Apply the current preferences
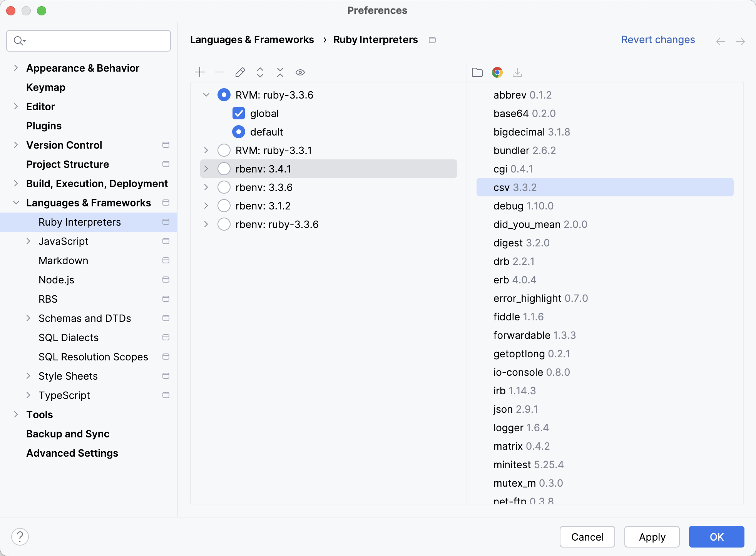756x556 pixels. coord(651,536)
